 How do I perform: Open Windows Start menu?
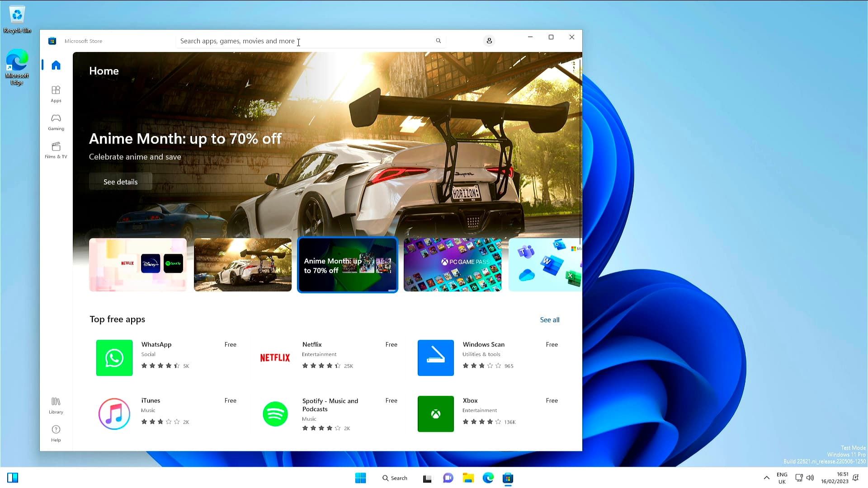pos(360,478)
